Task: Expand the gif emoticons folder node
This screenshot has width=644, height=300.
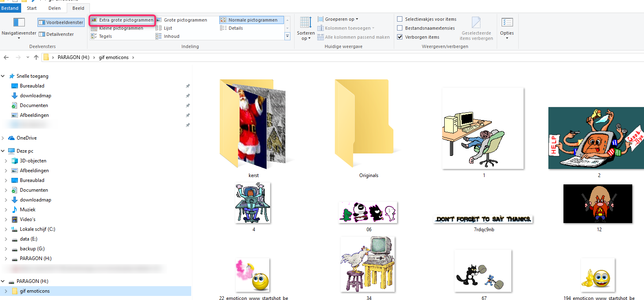Action: click(x=6, y=291)
